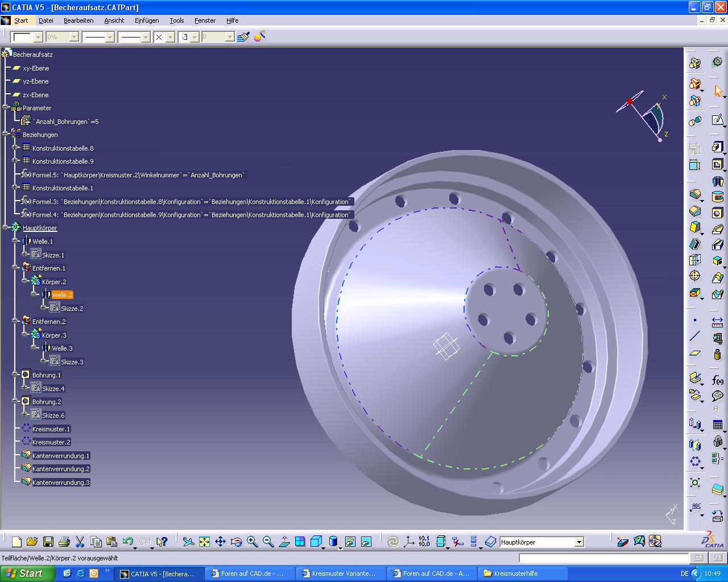Collapse the Bohrung.1 tree node
Screen dimensions: 728x582
(x=15, y=375)
